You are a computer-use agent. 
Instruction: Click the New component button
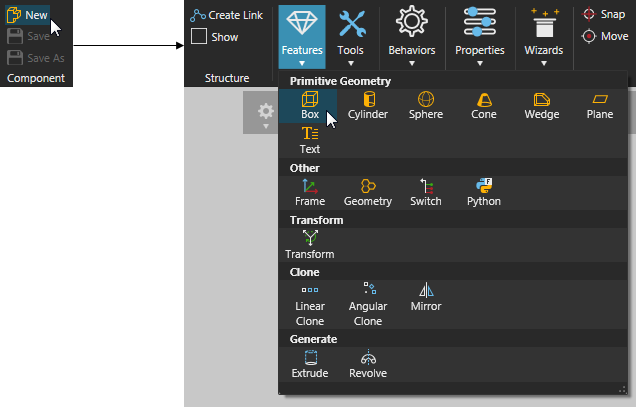(x=28, y=16)
